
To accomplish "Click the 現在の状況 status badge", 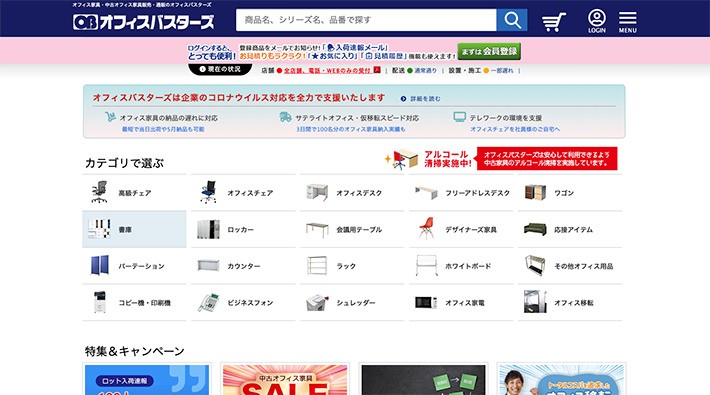I will [x=221, y=69].
